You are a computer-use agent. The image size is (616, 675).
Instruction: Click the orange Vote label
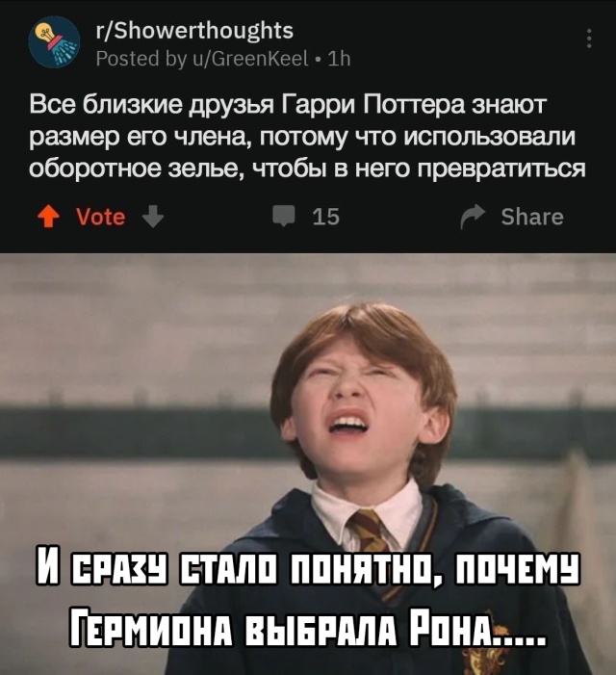click(x=101, y=217)
